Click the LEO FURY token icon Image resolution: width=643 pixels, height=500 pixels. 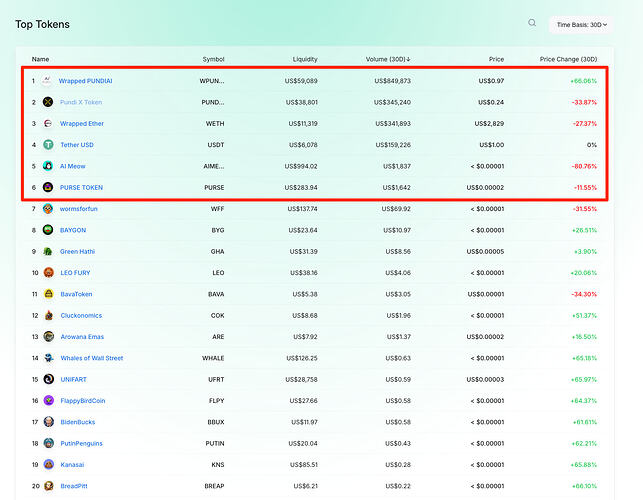(x=47, y=272)
